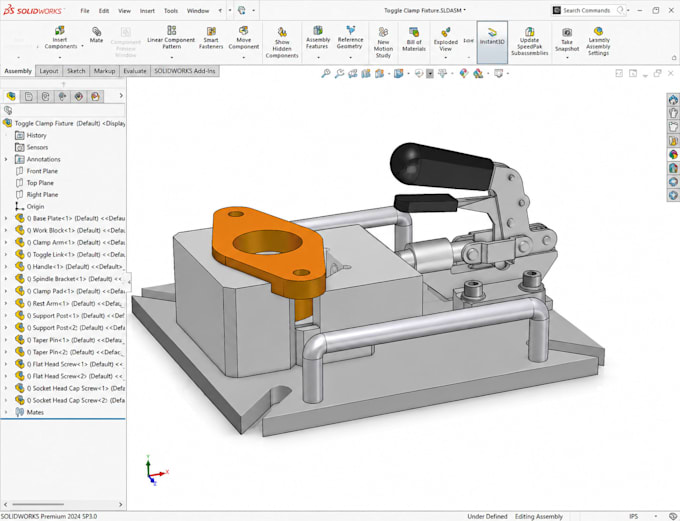This screenshot has height=521, width=680.
Task: Open the DimXpertManager tab icon
Action: [x=62, y=96]
